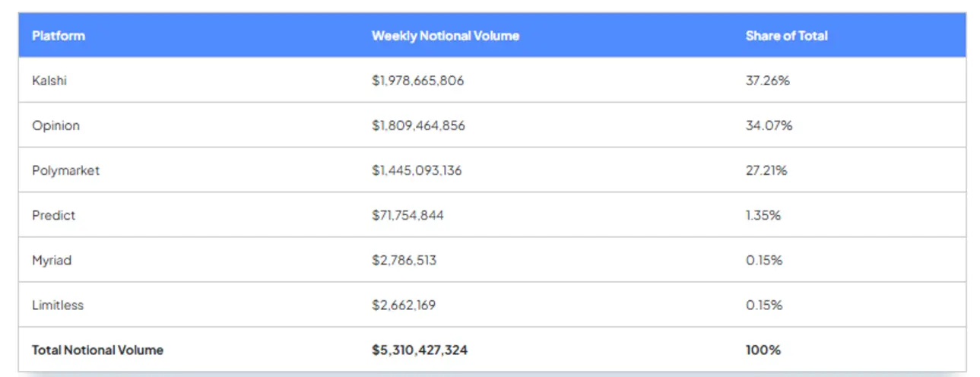Select the Opinion platform cell
Viewport: 980px width, 377px height.
(x=56, y=125)
